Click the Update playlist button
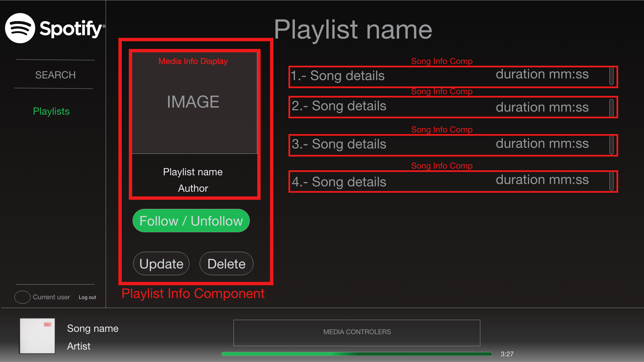Screen dimensions: 644x362 click(161, 264)
